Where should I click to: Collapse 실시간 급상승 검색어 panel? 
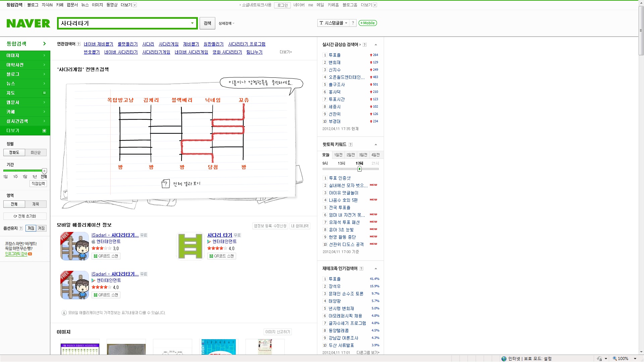point(376,45)
